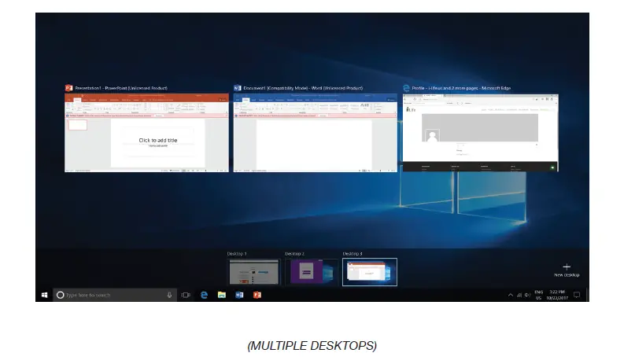Open the Windows Start menu
The image size is (624, 364).
(45, 295)
